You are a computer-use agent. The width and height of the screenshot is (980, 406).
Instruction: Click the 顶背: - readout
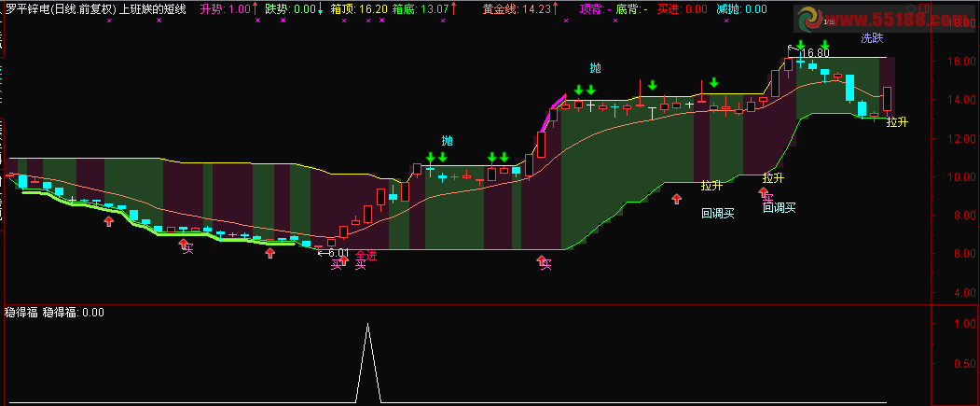[595, 9]
